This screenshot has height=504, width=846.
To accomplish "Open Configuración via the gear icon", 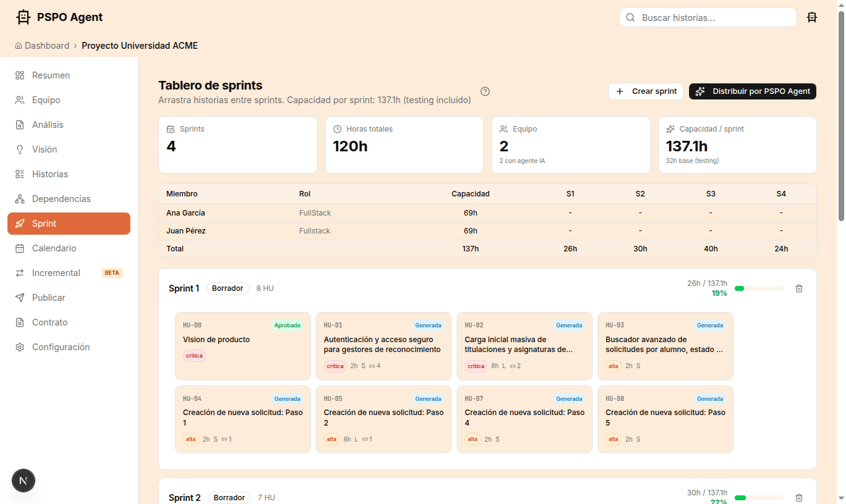I will pos(19,346).
